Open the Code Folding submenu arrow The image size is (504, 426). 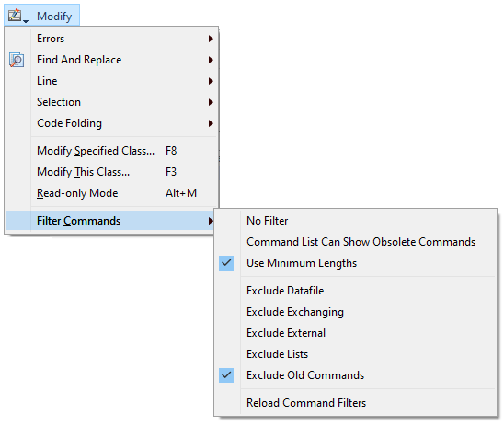[211, 123]
